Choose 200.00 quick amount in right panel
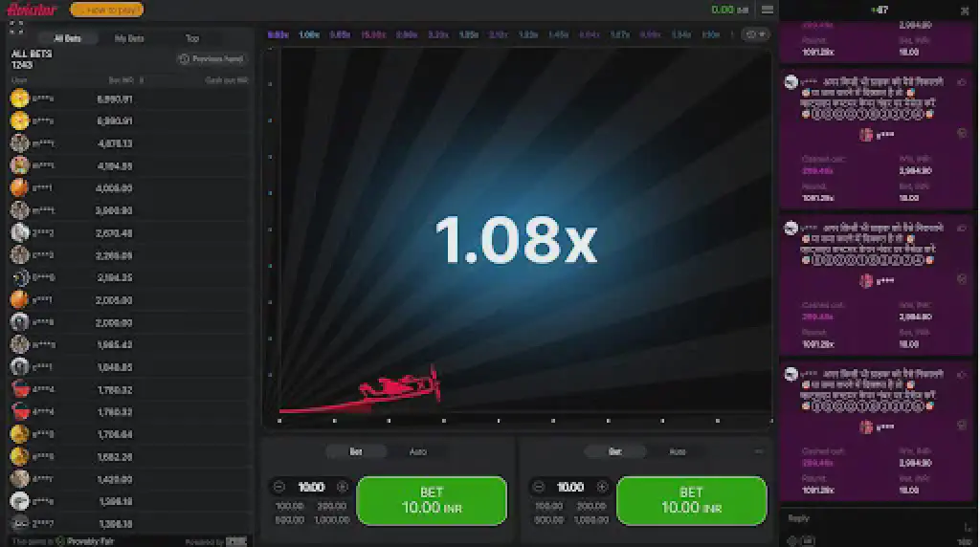The width and height of the screenshot is (980, 547). (591, 507)
